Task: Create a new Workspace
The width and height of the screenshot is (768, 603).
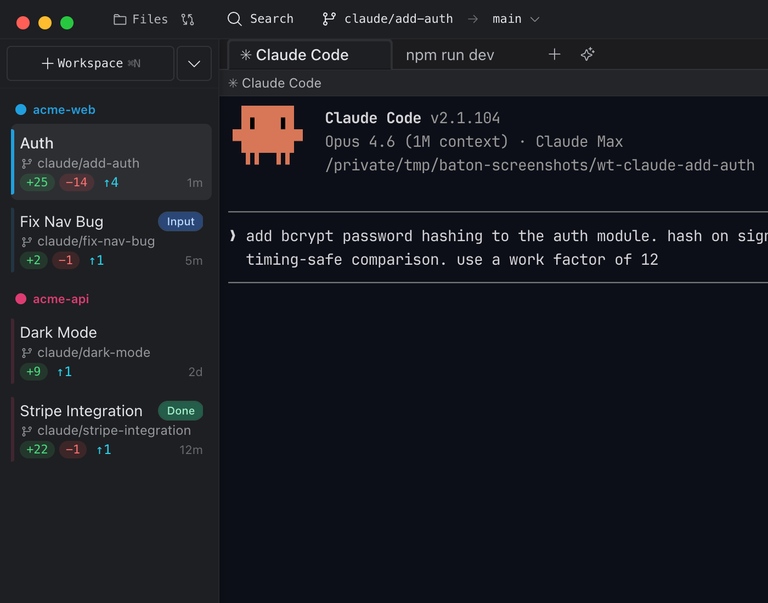Action: point(91,63)
